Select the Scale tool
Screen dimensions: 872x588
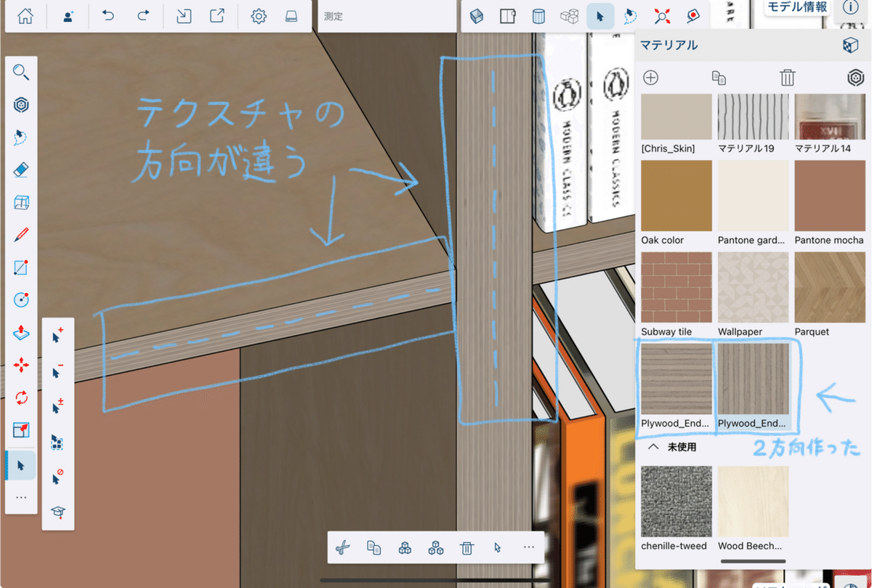tap(21, 430)
